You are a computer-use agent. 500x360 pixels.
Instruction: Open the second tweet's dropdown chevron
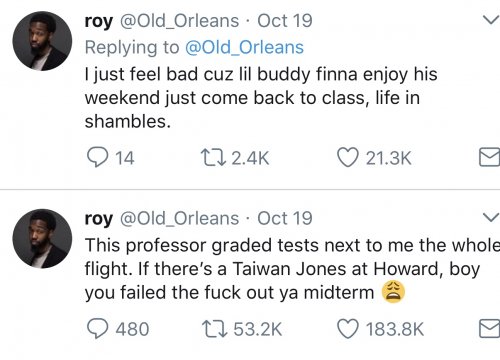click(x=491, y=218)
